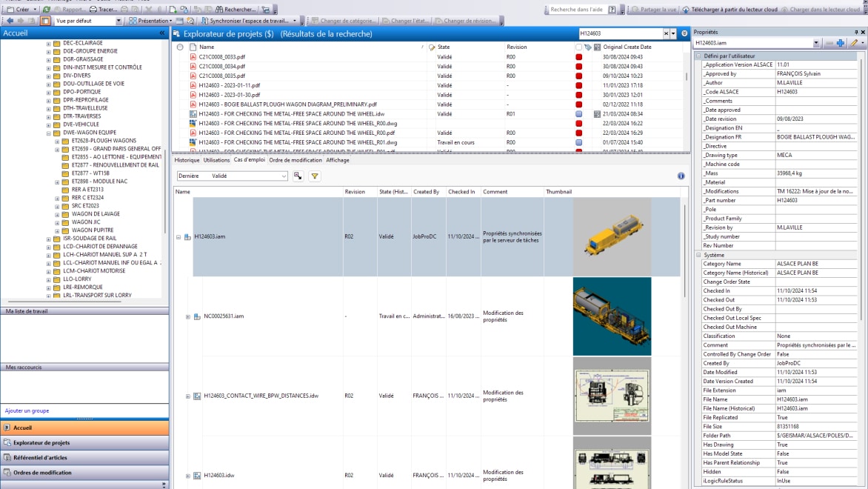Open Explorateur de projets navigation button

[41, 442]
